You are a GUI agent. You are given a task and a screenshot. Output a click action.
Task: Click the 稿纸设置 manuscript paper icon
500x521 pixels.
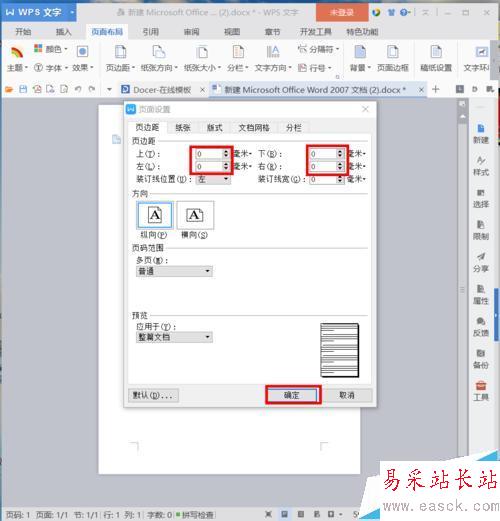(436, 52)
